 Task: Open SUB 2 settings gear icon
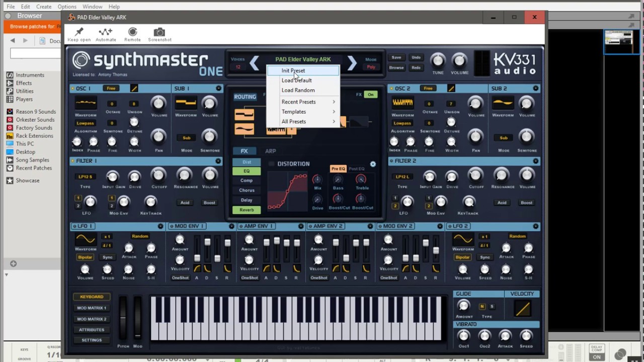pos(535,88)
